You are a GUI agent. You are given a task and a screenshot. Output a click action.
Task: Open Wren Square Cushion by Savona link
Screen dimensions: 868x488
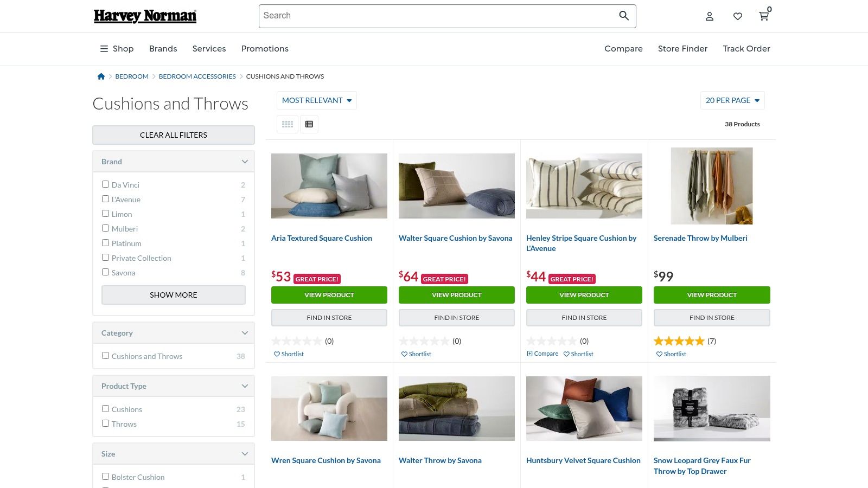[x=326, y=460]
